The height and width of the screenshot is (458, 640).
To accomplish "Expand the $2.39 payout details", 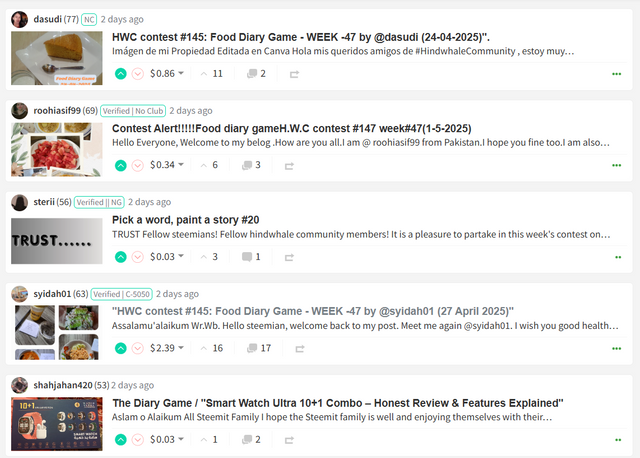I will point(167,348).
